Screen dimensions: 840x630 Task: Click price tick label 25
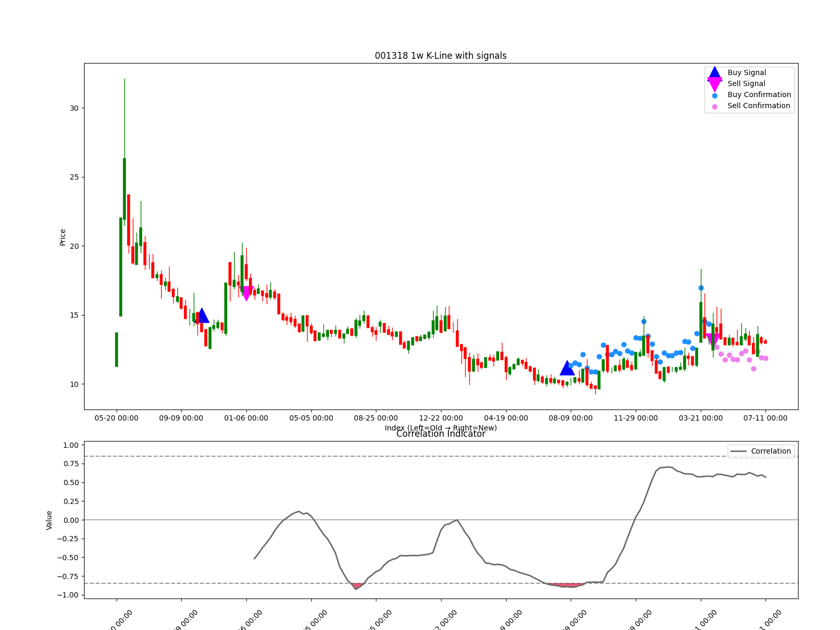click(x=74, y=177)
